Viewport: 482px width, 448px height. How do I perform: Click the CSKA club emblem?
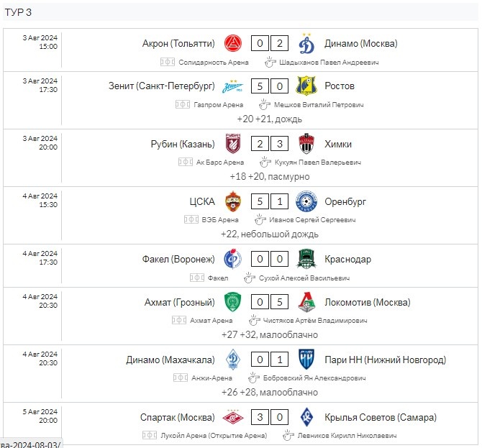[232, 201]
